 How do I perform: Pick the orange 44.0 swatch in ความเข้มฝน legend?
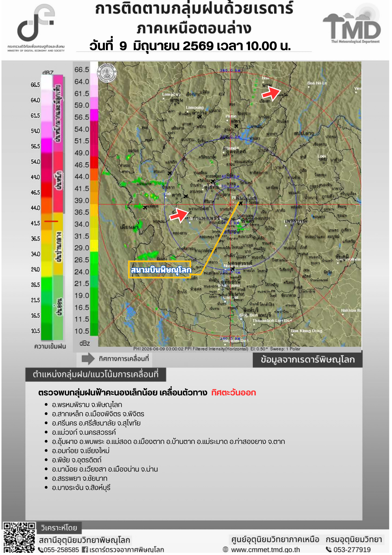click(x=47, y=206)
